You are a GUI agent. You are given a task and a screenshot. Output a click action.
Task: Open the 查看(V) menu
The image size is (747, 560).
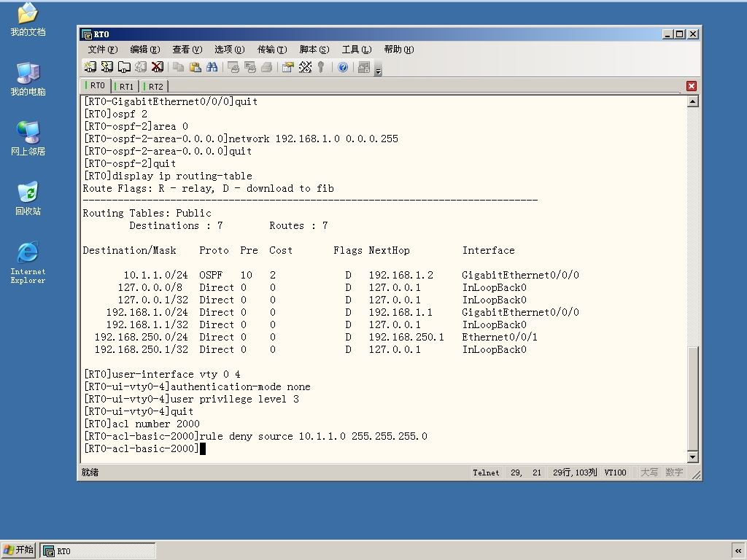[187, 50]
